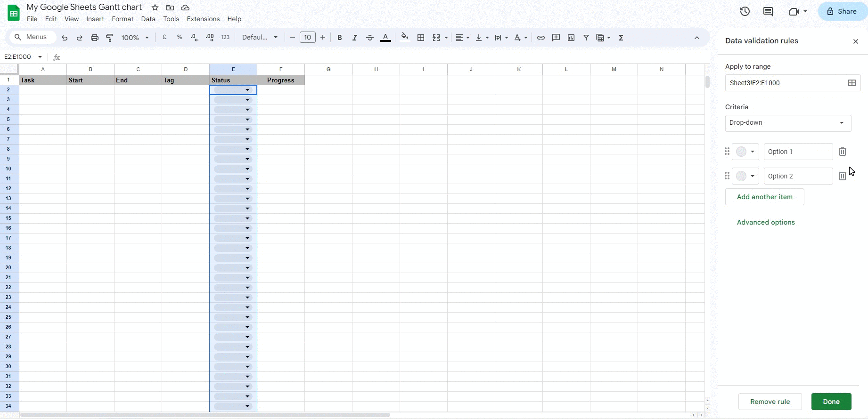Close the Data validation rules panel

[x=856, y=41]
